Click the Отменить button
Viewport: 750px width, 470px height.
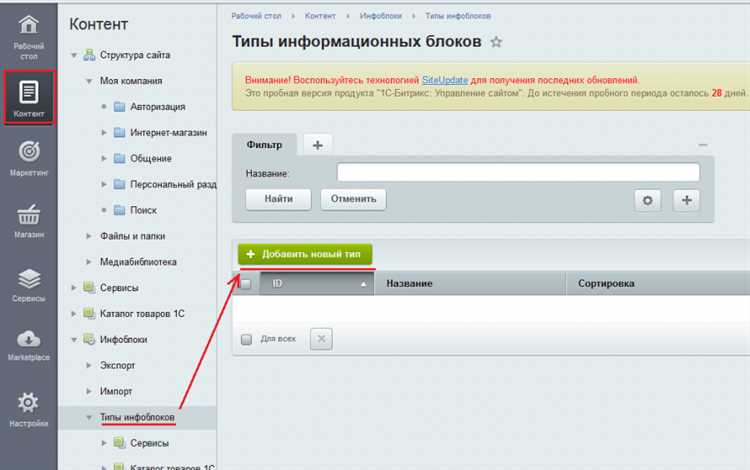353,199
